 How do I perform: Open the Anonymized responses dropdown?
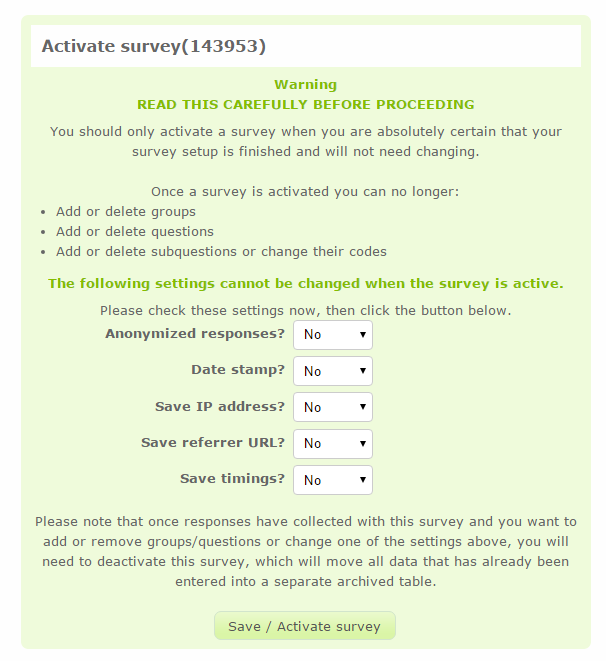pos(333,334)
